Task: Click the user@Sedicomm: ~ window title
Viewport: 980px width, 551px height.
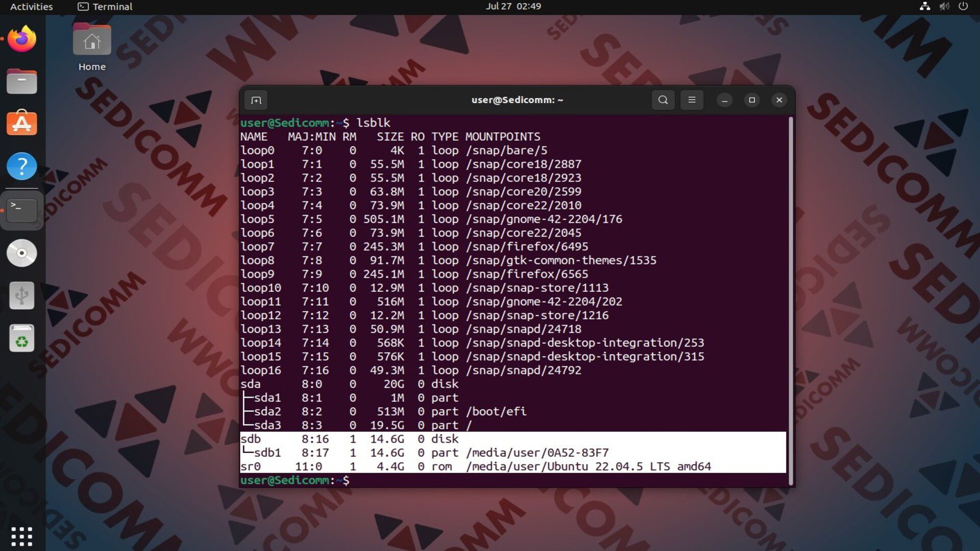Action: point(517,100)
